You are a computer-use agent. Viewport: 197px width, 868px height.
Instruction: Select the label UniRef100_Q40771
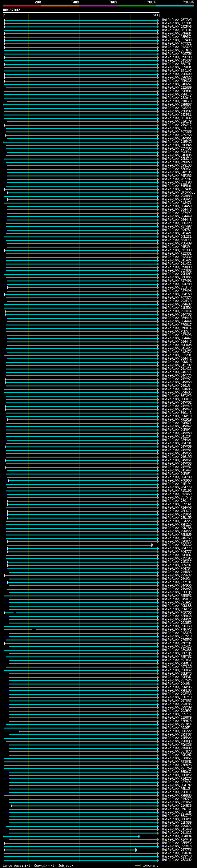coord(176,372)
